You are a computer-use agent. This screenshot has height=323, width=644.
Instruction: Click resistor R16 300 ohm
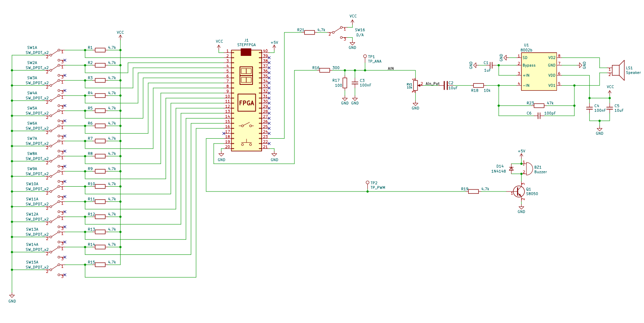pyautogui.click(x=325, y=70)
